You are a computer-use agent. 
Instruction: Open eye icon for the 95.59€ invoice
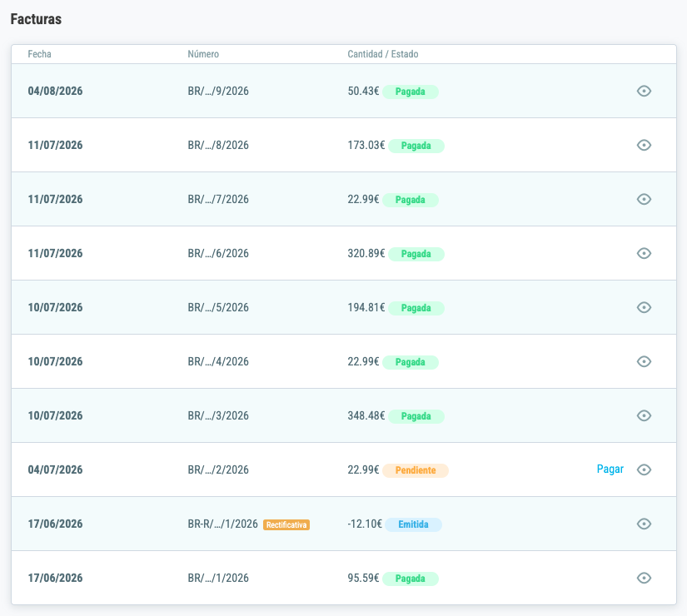click(644, 578)
